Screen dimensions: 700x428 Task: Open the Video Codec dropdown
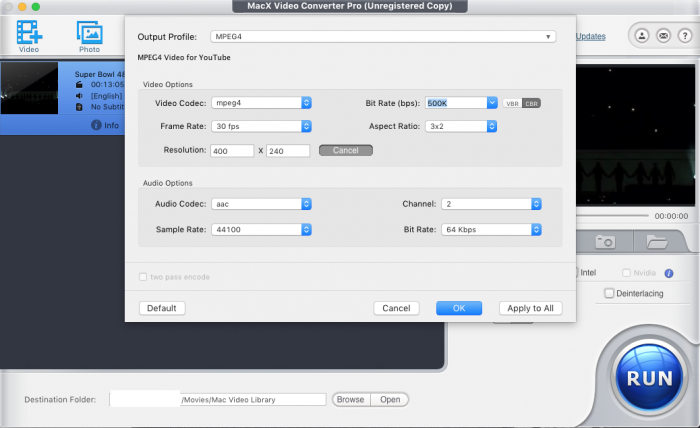click(261, 103)
